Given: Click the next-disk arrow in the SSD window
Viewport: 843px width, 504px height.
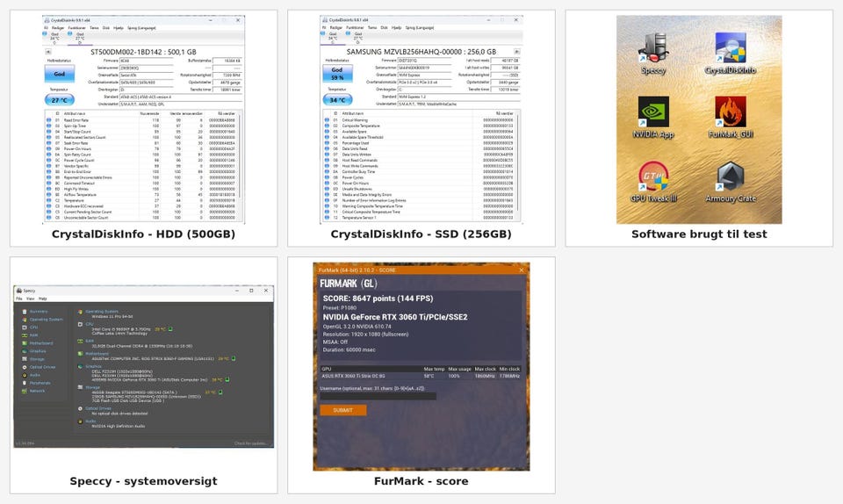Looking at the screenshot, I should [516, 52].
